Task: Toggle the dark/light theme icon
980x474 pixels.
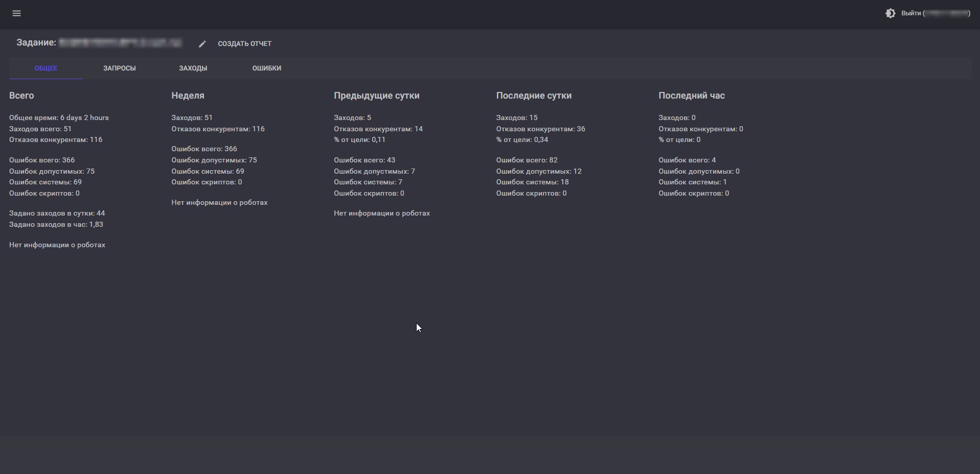Action: click(x=890, y=13)
